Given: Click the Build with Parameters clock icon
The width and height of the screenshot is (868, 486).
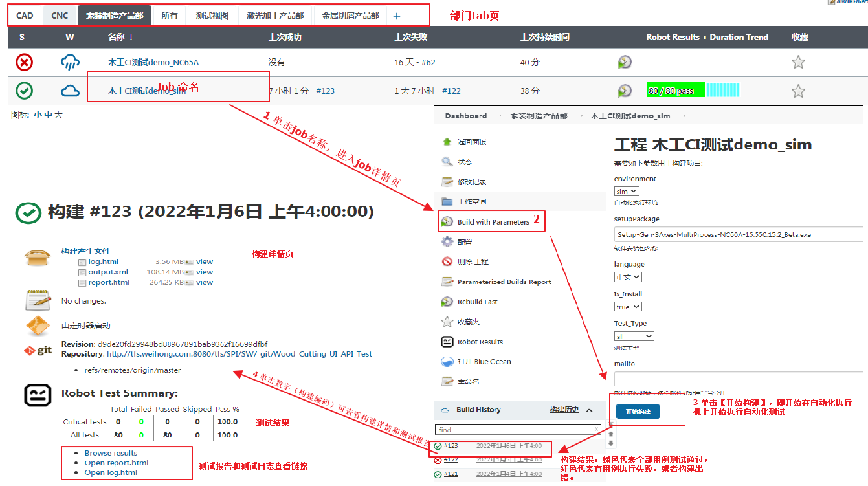Looking at the screenshot, I should pyautogui.click(x=447, y=222).
